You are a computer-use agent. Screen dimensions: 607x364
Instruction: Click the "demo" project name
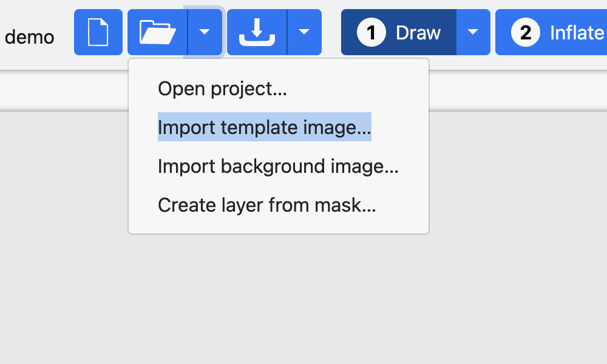click(30, 38)
